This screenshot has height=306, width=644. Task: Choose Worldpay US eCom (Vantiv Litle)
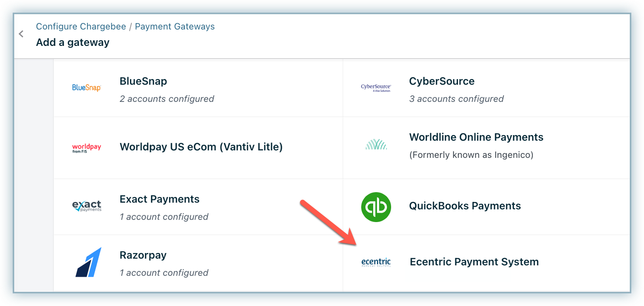pyautogui.click(x=201, y=147)
